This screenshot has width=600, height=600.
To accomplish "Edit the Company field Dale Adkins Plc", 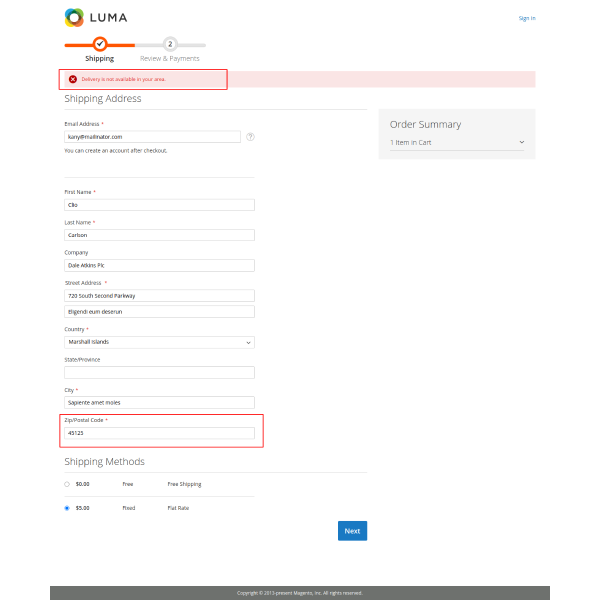I will [159, 266].
